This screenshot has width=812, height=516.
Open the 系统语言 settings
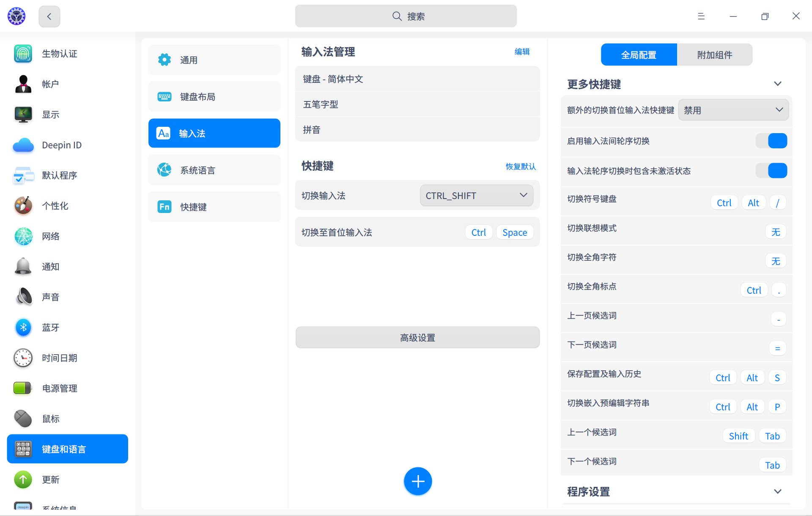214,170
